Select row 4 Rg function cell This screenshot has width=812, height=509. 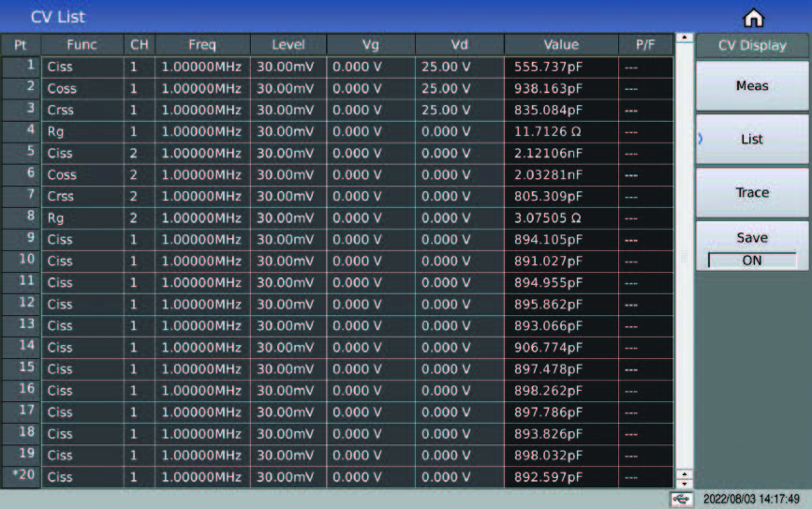[x=81, y=132]
